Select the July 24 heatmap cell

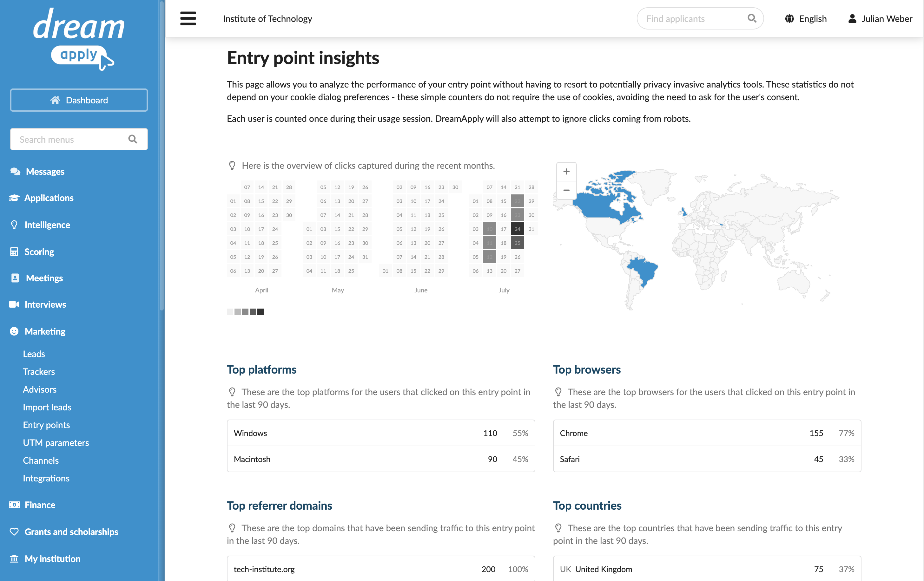click(x=517, y=229)
